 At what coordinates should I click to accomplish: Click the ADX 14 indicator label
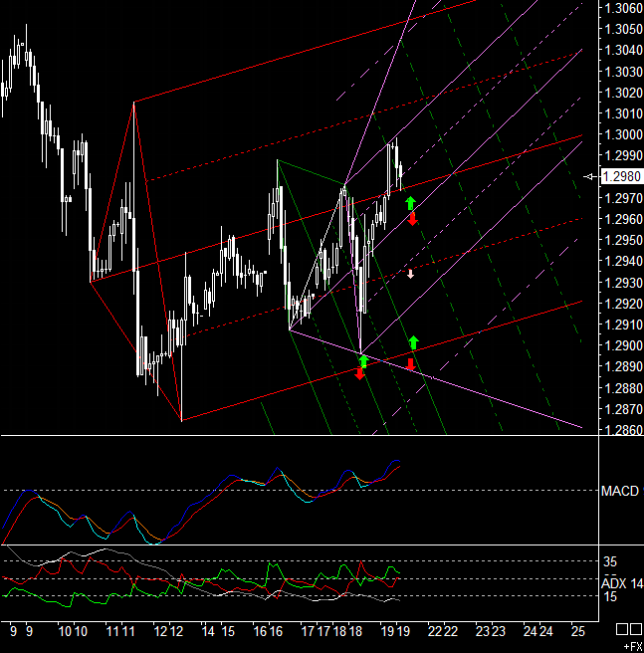coord(622,583)
